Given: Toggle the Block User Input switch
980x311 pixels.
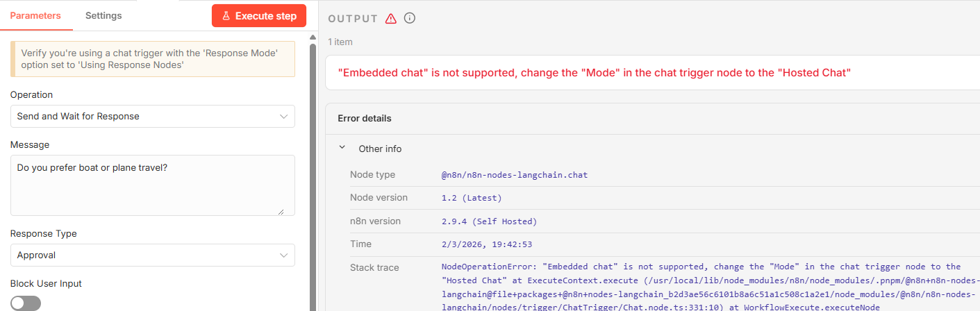Looking at the screenshot, I should click(26, 303).
